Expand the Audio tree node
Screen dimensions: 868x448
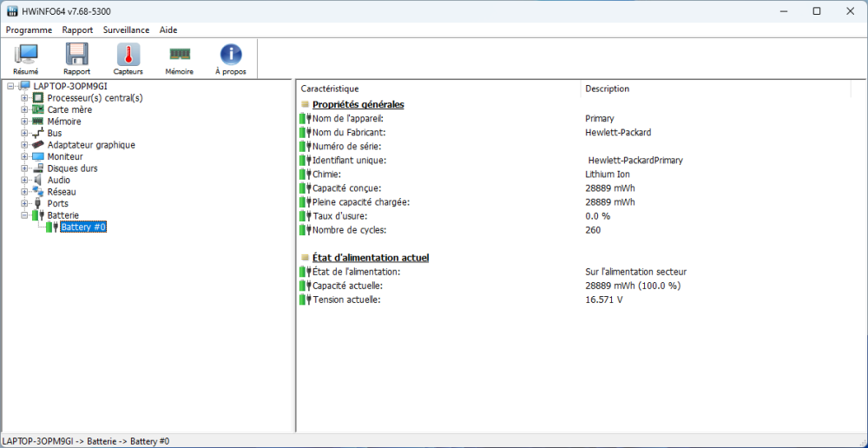24,180
